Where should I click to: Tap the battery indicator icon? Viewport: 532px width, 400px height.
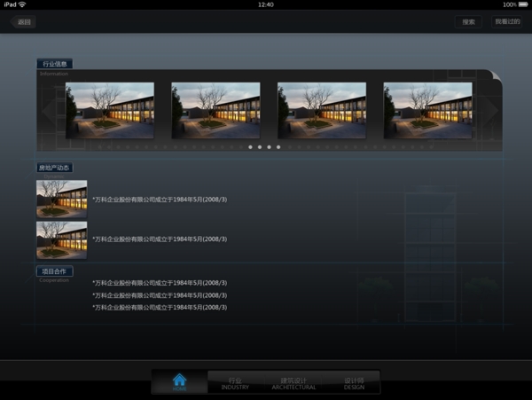click(523, 4)
